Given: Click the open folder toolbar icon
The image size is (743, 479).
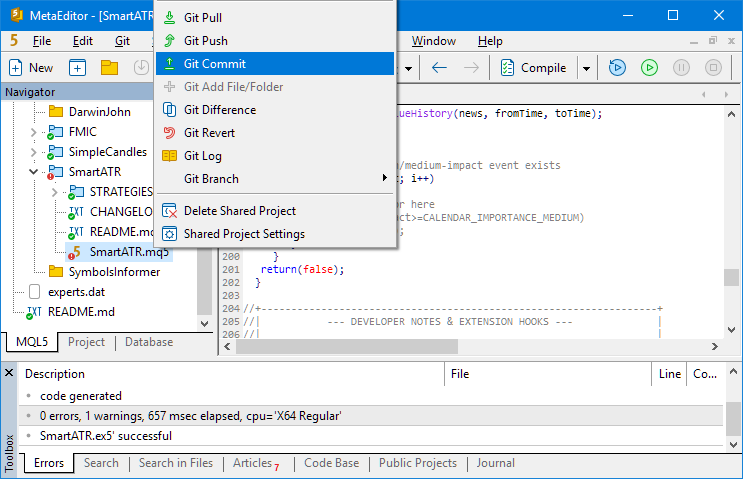Looking at the screenshot, I should coord(109,68).
